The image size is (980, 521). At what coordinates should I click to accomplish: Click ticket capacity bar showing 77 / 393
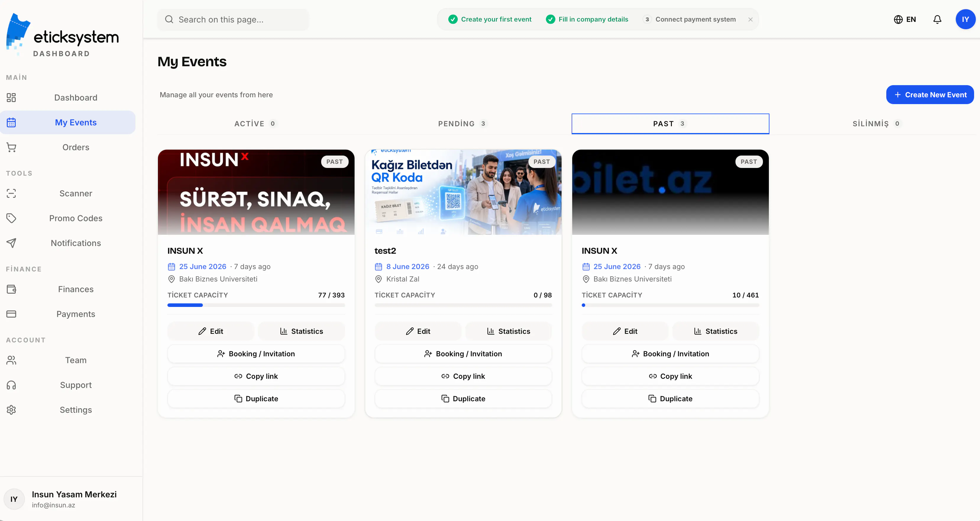pos(256,305)
